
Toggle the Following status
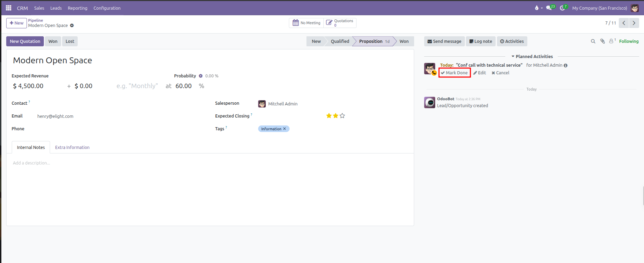point(629,41)
